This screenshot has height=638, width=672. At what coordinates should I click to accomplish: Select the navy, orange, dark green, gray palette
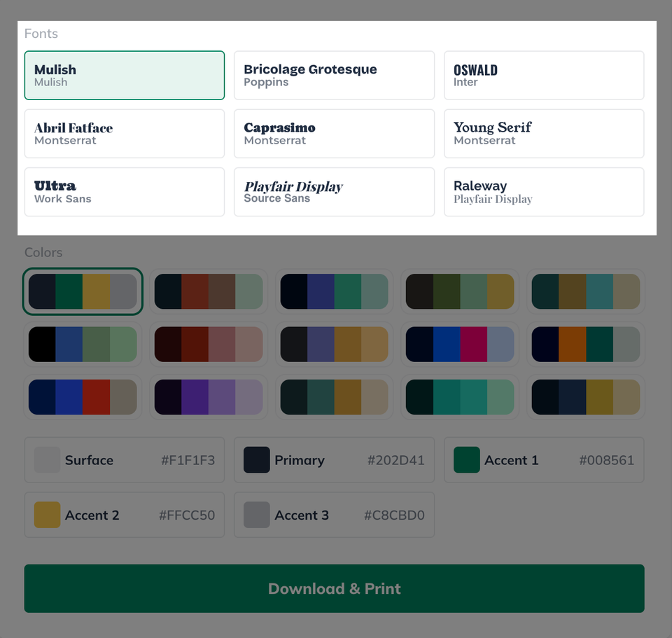(586, 345)
